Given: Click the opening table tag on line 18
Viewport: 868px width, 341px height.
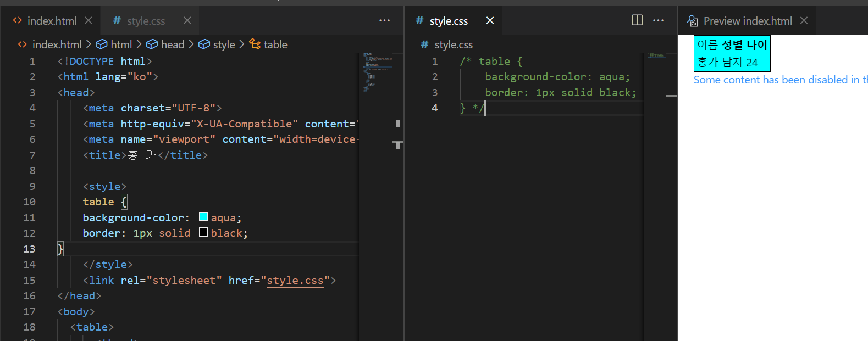Looking at the screenshot, I should [92, 327].
